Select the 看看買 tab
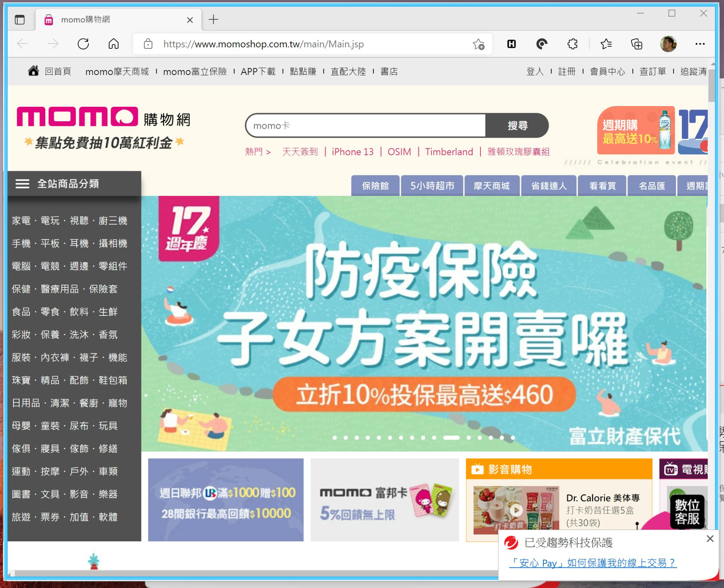Viewport: 724px width, 588px height. pos(602,186)
